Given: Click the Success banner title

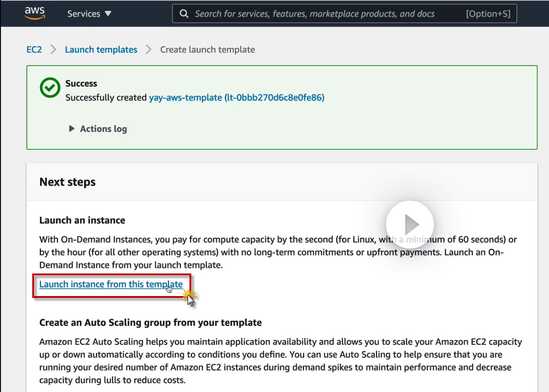Looking at the screenshot, I should tap(81, 83).
